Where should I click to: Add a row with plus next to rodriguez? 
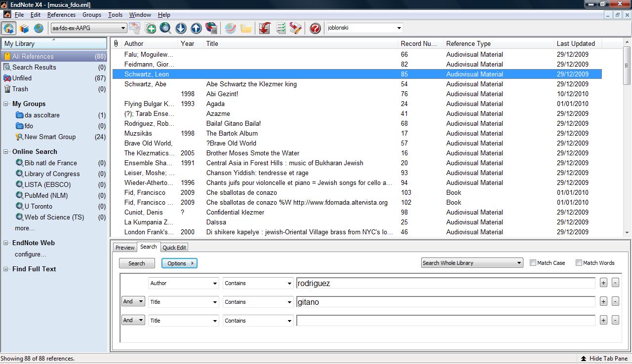(x=603, y=283)
